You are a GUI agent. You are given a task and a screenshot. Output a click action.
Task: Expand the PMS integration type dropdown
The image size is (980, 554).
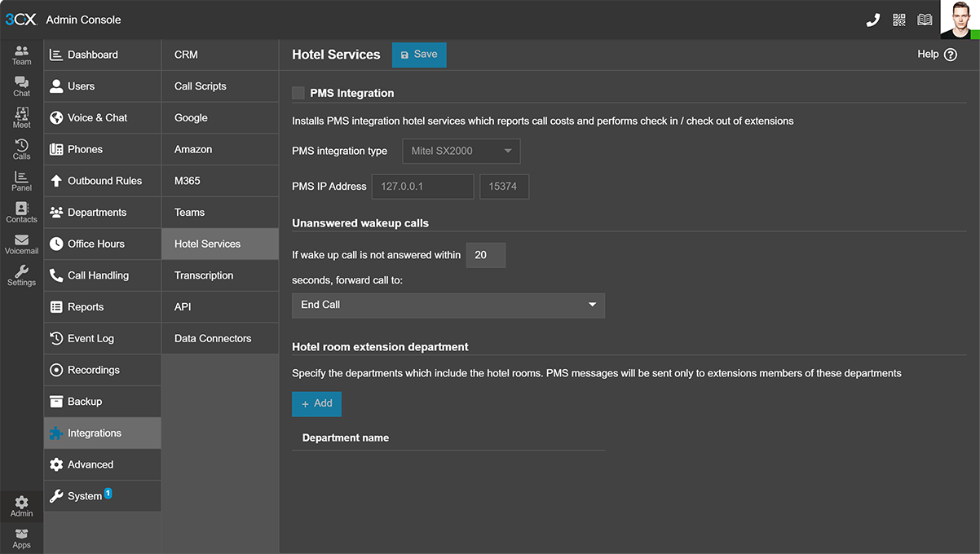(x=461, y=151)
